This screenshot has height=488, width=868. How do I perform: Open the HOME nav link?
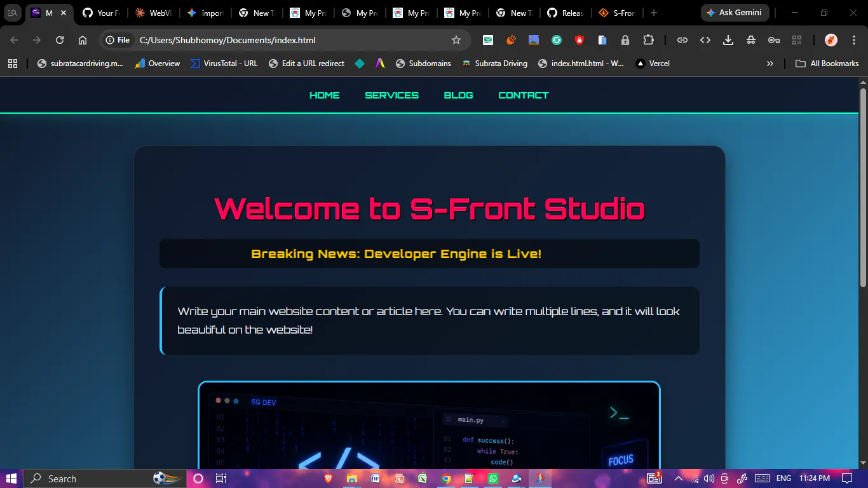(325, 95)
